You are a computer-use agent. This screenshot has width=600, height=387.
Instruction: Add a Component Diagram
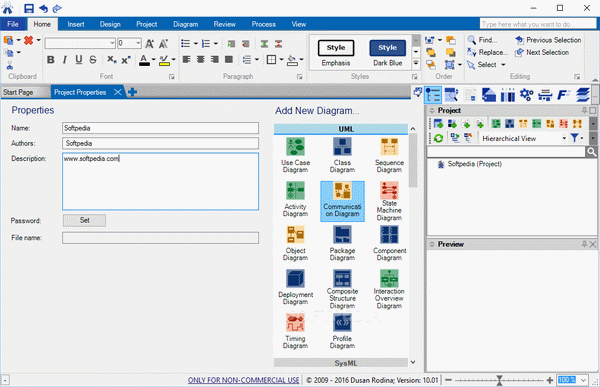tap(389, 243)
